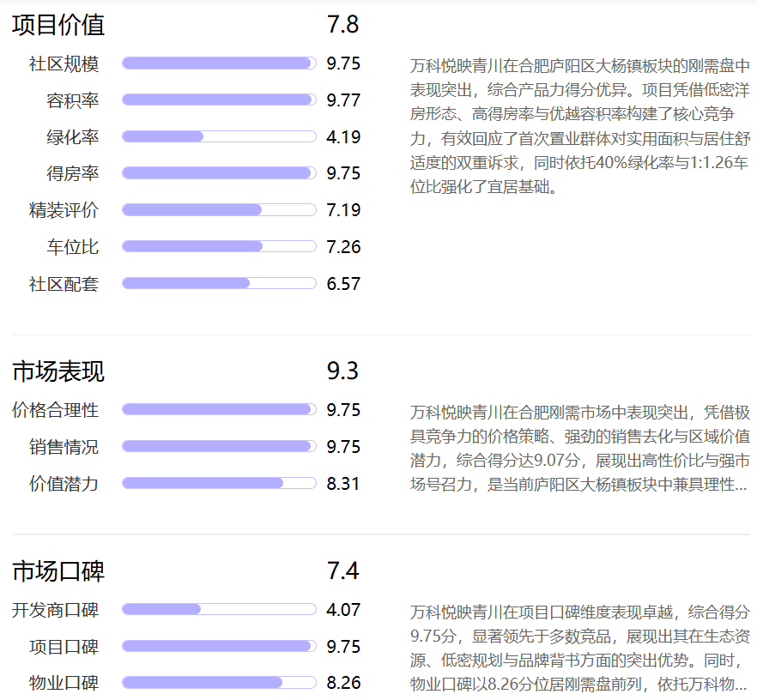Click the 得房率 progress bar
The height and width of the screenshot is (700, 757).
pyautogui.click(x=219, y=172)
